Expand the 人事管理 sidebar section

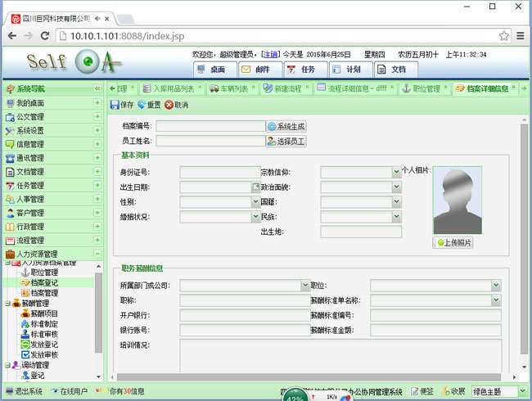pos(97,199)
